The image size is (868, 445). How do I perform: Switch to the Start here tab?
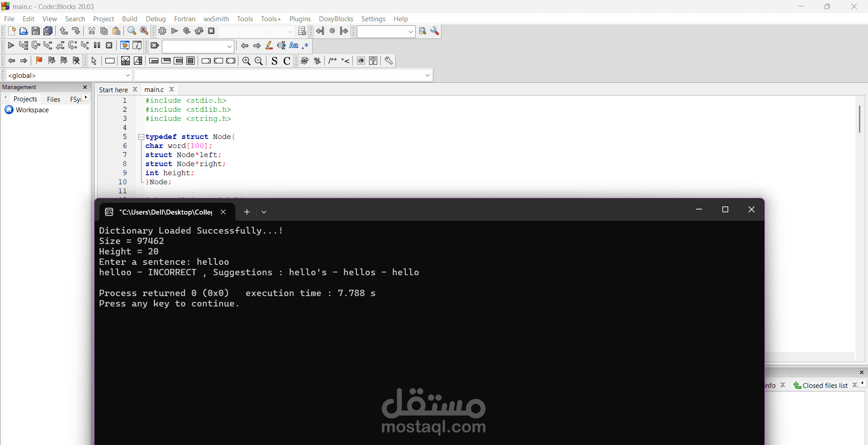pyautogui.click(x=114, y=90)
